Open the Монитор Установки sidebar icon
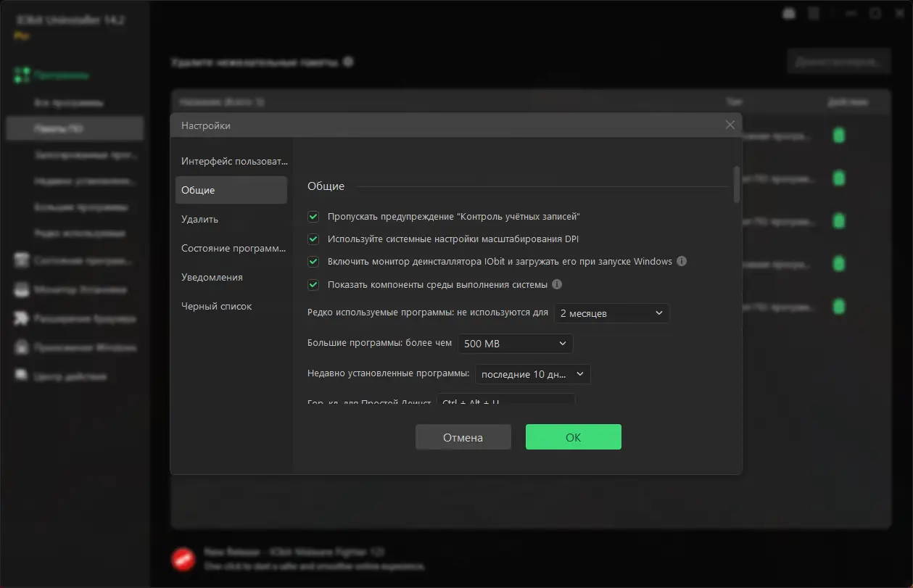 coord(22,289)
